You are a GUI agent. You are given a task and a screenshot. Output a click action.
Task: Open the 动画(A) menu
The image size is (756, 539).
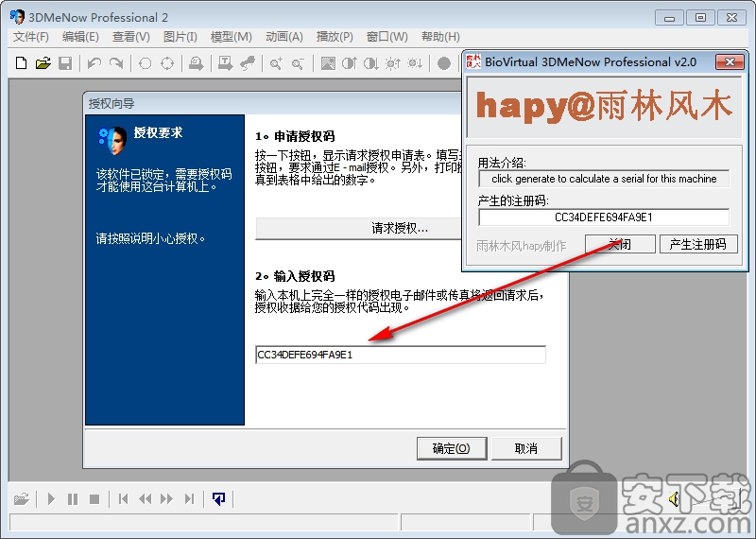284,37
